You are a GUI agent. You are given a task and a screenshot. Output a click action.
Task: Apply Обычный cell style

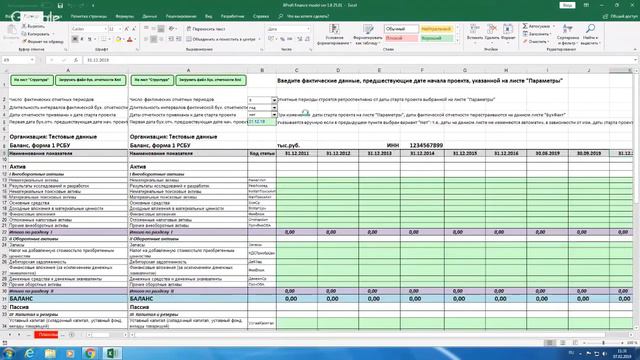click(x=401, y=29)
